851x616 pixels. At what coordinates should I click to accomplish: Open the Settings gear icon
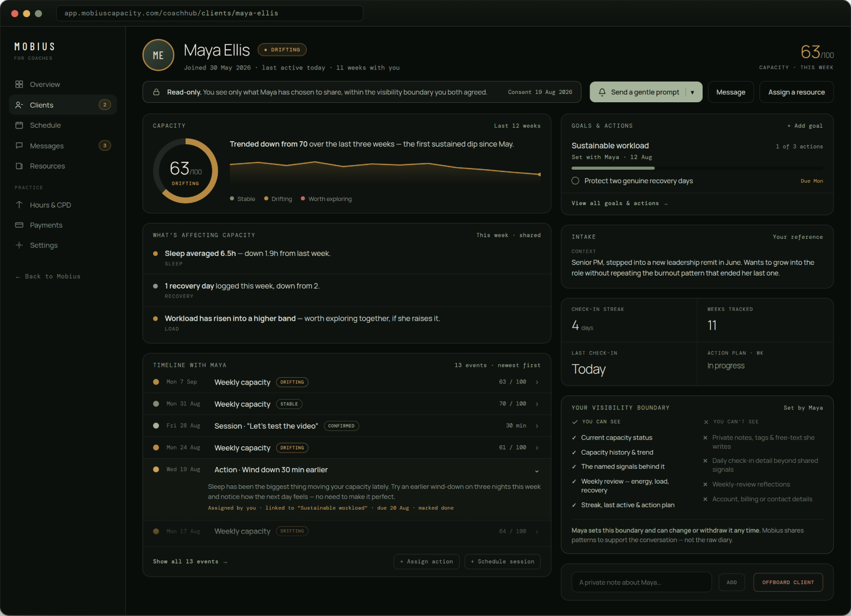pos(19,245)
